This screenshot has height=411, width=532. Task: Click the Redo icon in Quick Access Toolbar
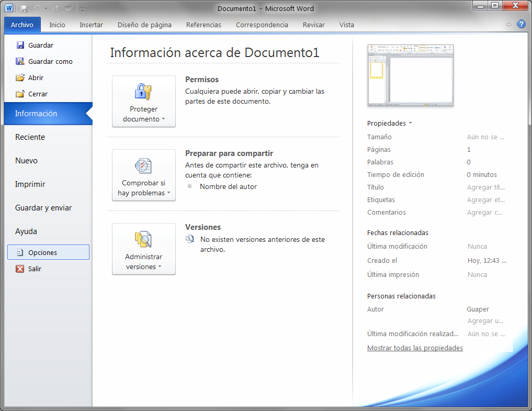56,8
